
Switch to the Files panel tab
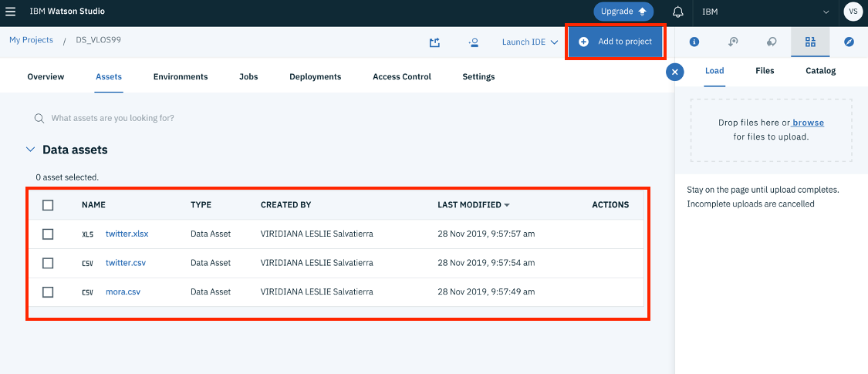[x=765, y=71]
